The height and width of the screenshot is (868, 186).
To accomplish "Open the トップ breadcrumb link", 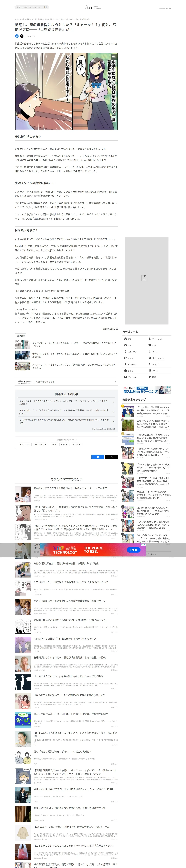I will (17, 19).
